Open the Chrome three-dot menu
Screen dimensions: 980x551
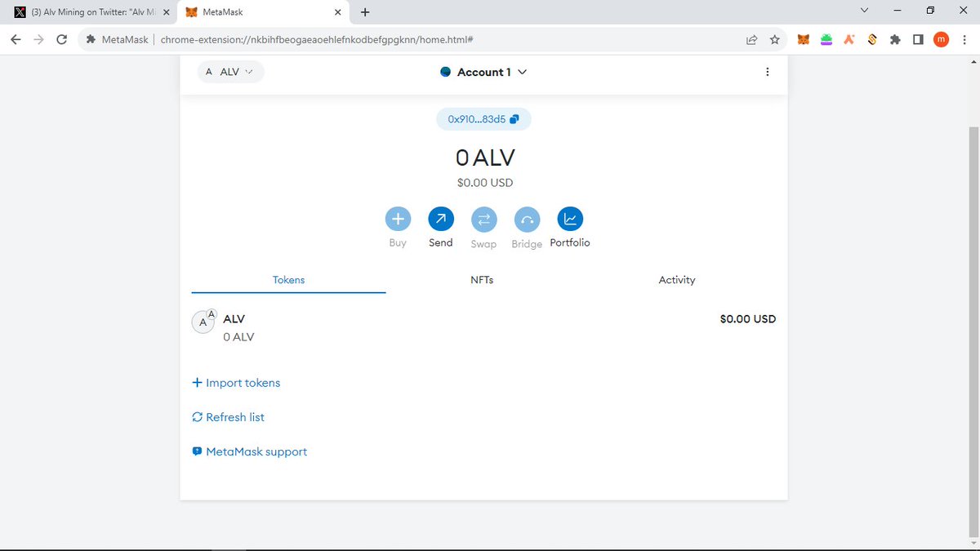[x=964, y=39]
